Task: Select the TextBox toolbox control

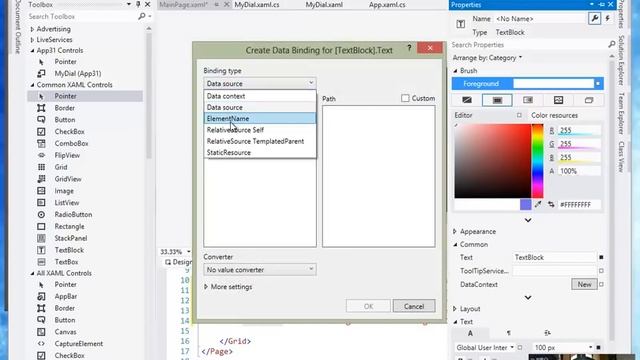Action: pyautogui.click(x=66, y=262)
